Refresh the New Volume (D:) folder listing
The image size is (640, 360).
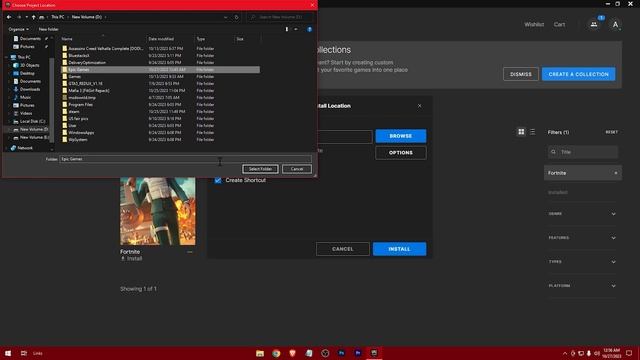click(236, 17)
